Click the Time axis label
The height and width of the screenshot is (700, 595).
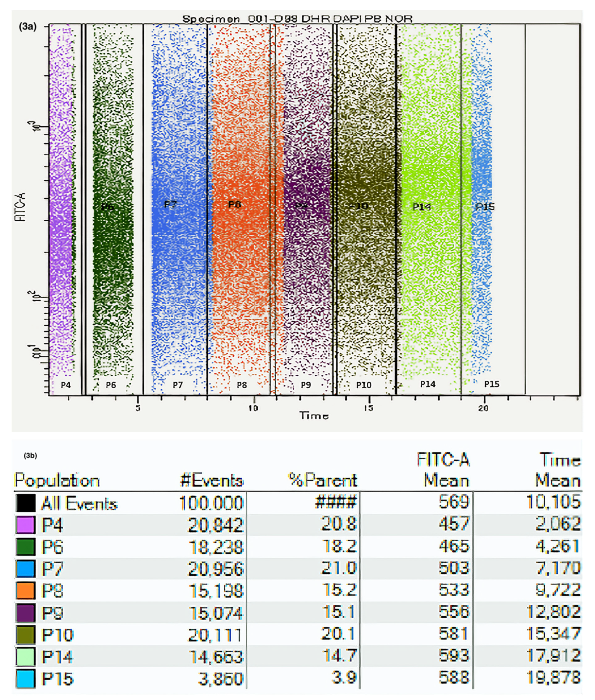tap(314, 416)
